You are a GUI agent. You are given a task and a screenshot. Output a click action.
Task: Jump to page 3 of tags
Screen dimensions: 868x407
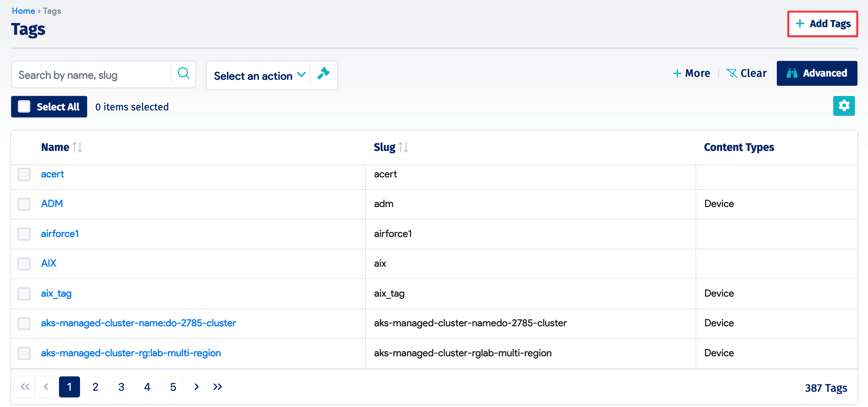pyautogui.click(x=121, y=387)
